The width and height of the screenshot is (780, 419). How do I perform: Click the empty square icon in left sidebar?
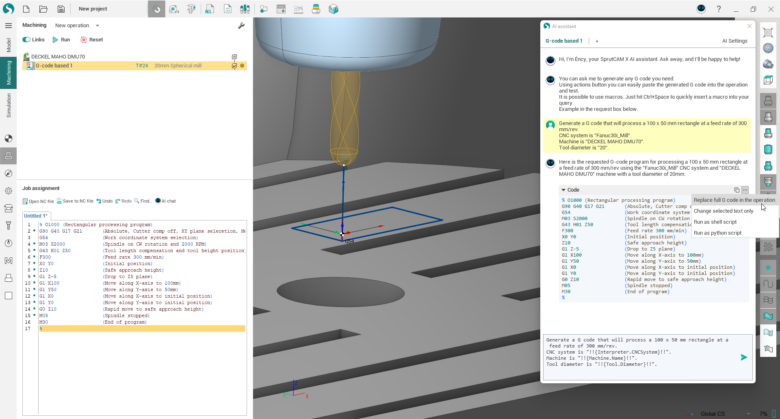pyautogui.click(x=8, y=296)
